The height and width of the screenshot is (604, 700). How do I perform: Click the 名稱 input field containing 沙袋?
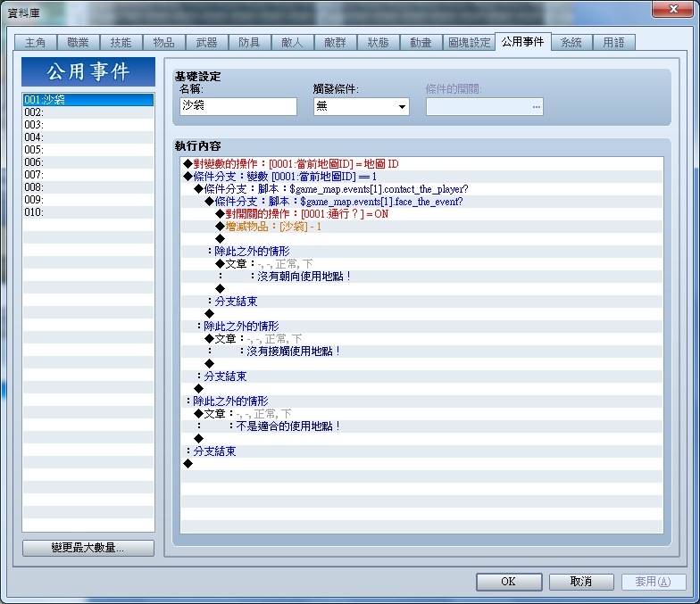tap(237, 107)
